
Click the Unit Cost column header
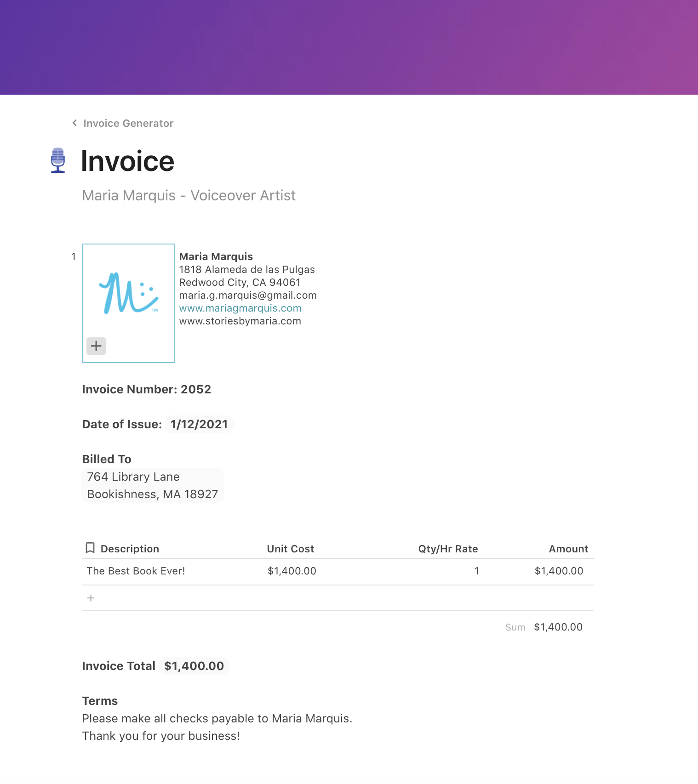[291, 549]
